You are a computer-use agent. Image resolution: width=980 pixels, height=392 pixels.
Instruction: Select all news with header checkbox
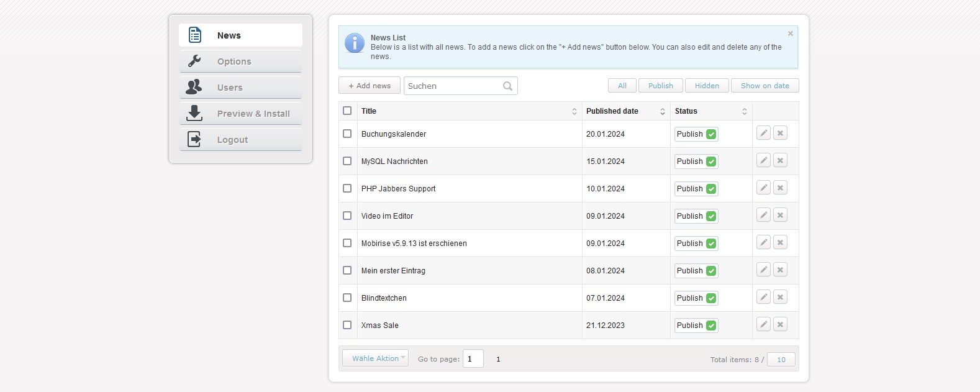tap(347, 111)
